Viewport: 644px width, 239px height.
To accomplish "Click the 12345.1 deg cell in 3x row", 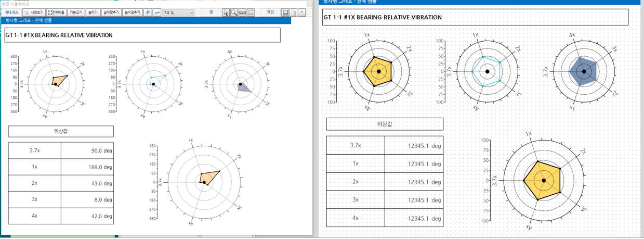I will coord(414,200).
